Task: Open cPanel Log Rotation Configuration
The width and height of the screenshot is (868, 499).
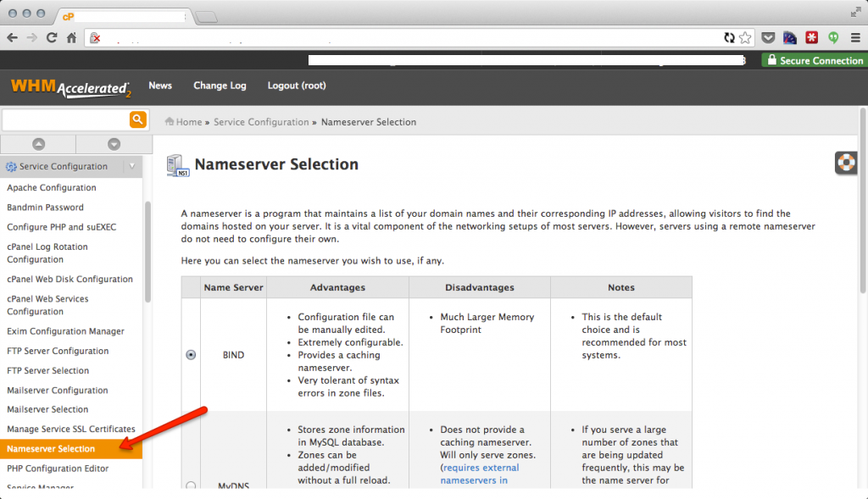Action: click(x=47, y=252)
